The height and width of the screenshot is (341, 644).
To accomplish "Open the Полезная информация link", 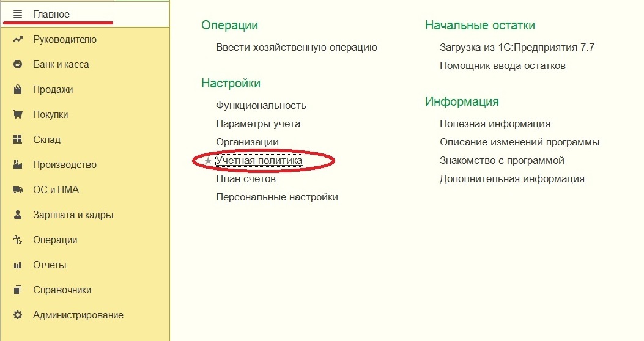I will pos(495,124).
